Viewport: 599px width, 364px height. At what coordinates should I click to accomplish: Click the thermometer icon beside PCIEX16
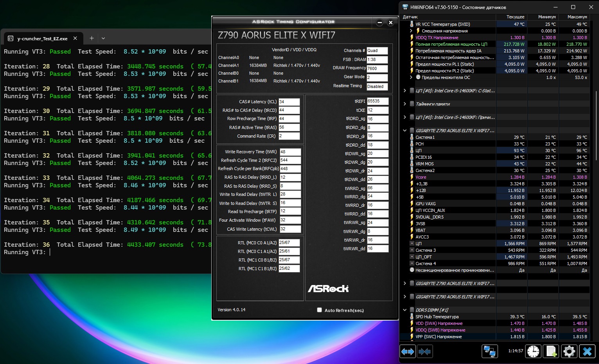[412, 157]
